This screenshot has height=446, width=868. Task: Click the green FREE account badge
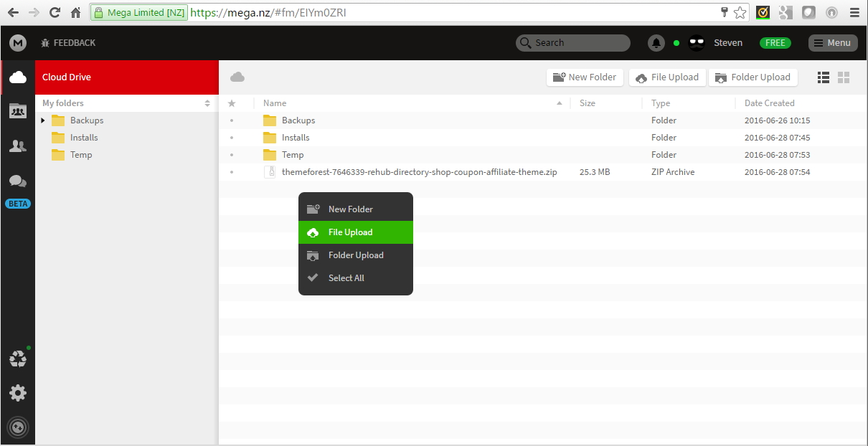(775, 43)
